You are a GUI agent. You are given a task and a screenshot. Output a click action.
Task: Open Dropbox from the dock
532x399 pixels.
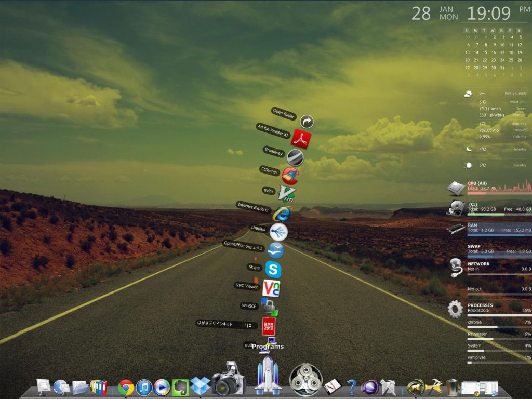tap(200, 385)
